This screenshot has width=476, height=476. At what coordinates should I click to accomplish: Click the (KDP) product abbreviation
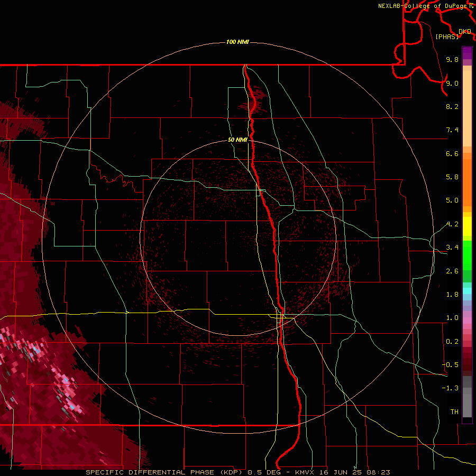pyautogui.click(x=231, y=472)
